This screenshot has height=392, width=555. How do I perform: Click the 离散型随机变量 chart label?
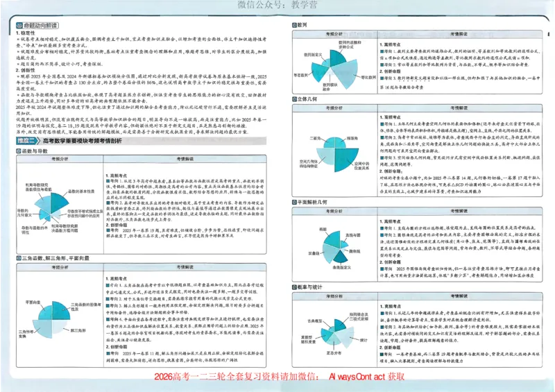308,339
